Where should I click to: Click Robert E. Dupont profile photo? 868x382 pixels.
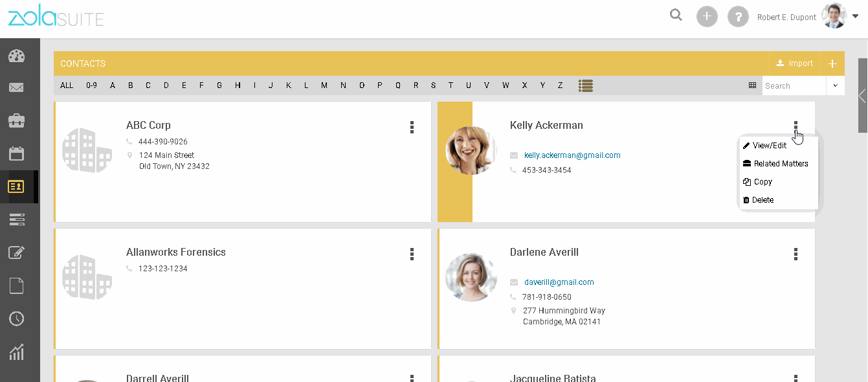tap(834, 16)
